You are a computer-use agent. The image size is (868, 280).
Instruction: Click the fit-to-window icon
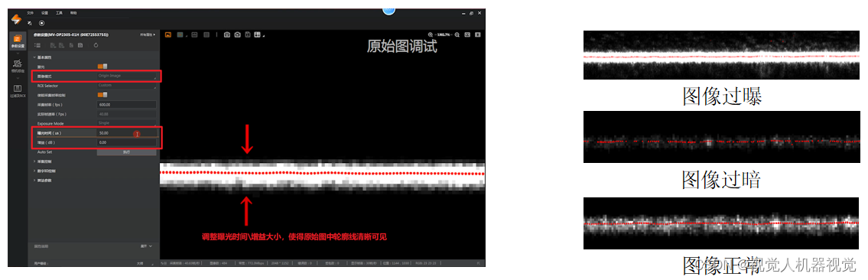click(467, 34)
